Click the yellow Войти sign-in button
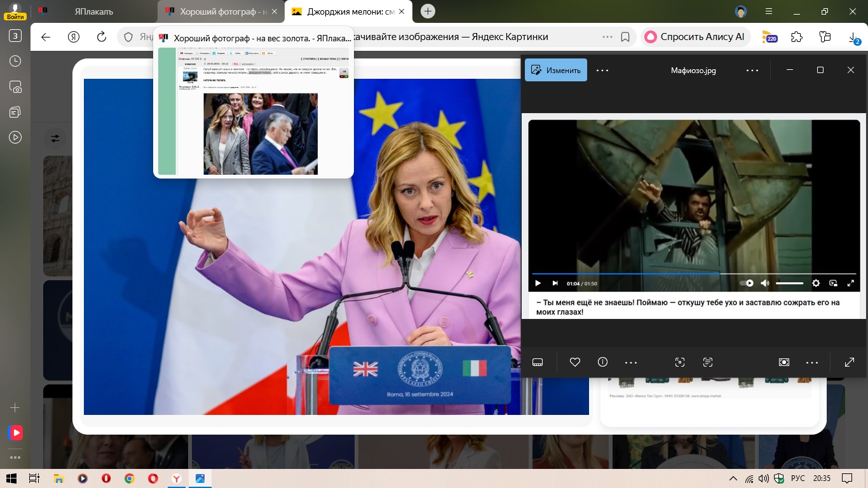The width and height of the screenshot is (868, 488). tap(15, 16)
